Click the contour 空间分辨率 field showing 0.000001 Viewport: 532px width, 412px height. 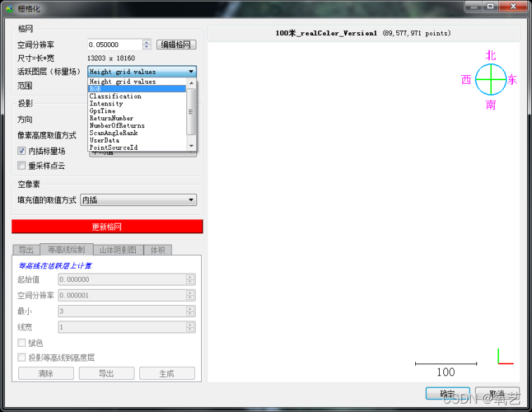click(122, 295)
